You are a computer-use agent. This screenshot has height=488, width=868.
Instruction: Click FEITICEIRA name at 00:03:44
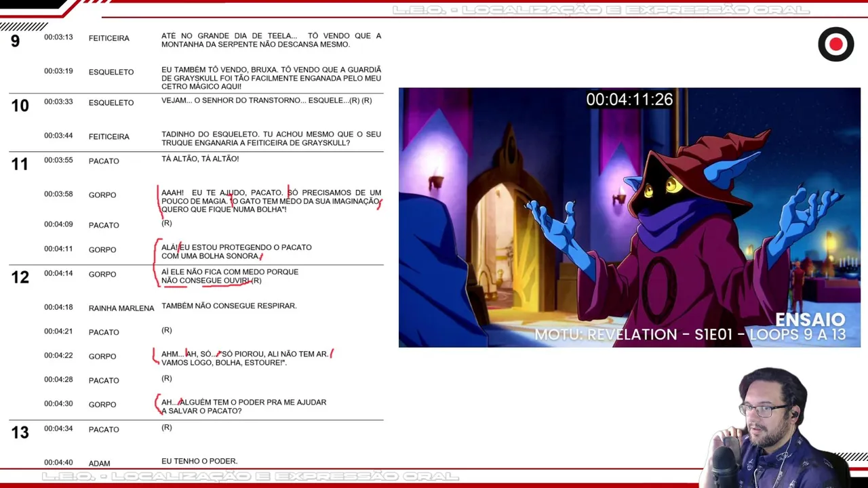pos(108,137)
